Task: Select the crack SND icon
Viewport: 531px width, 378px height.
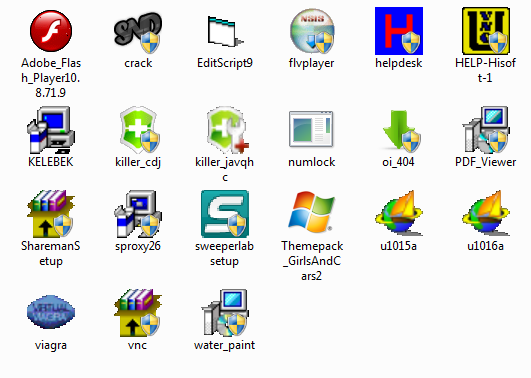Action: click(138, 33)
